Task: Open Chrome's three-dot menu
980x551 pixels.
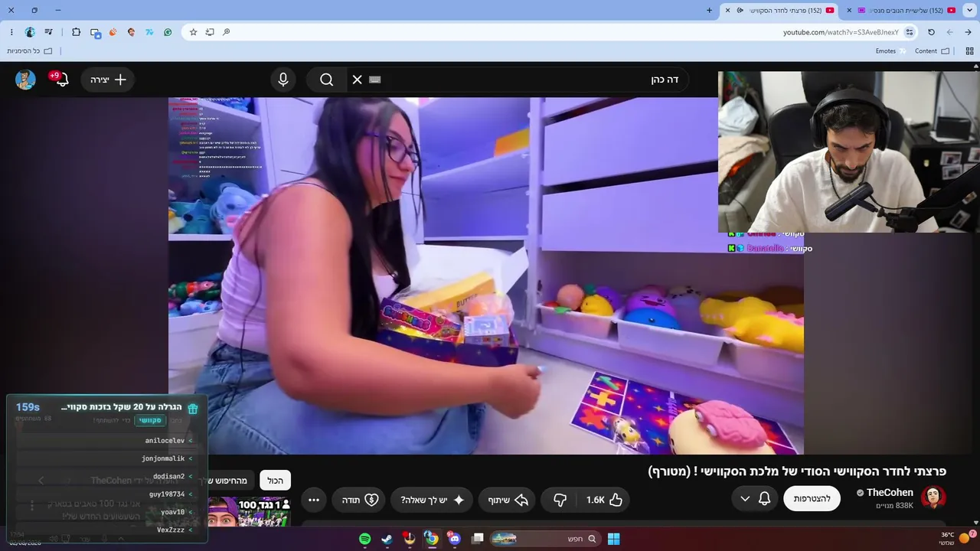Action: pos(11,32)
